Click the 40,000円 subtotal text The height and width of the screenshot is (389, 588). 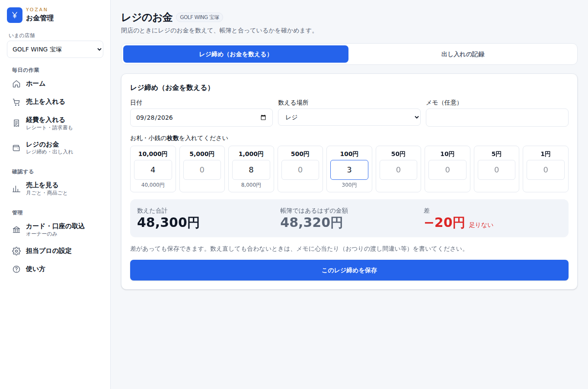coord(153,185)
